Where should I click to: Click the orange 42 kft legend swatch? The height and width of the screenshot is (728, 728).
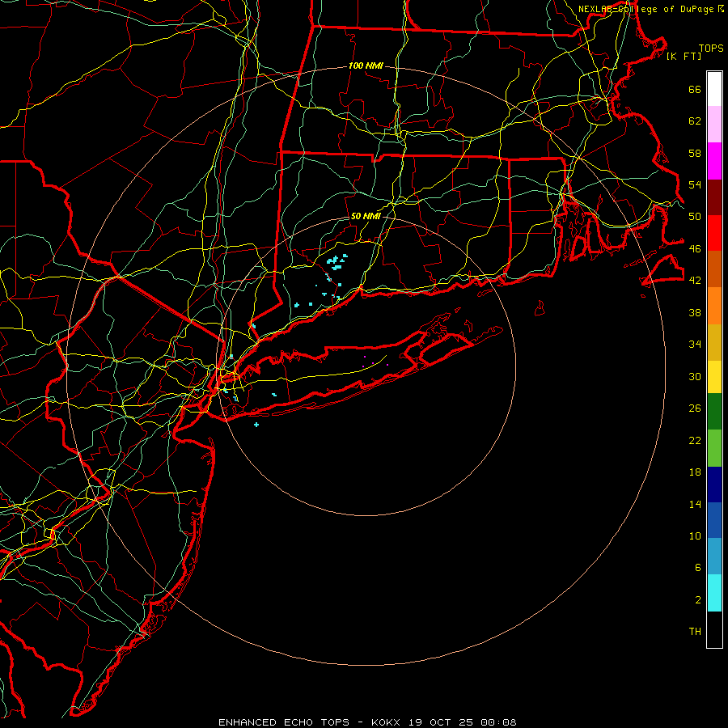click(714, 306)
